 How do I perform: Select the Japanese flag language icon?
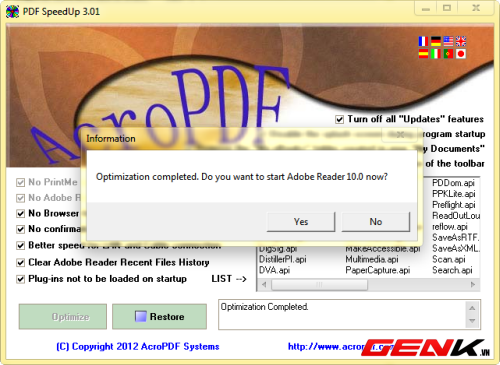click(x=461, y=54)
